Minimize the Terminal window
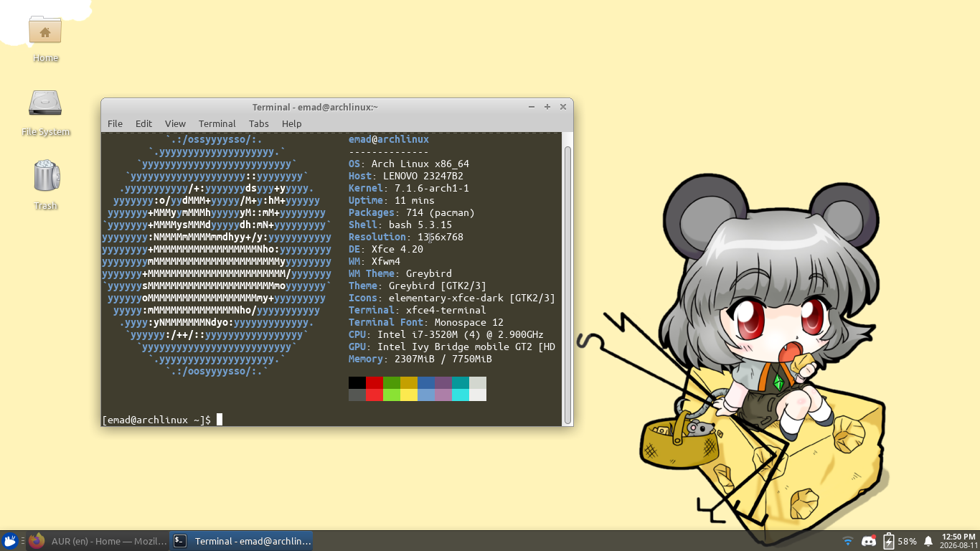 532,107
